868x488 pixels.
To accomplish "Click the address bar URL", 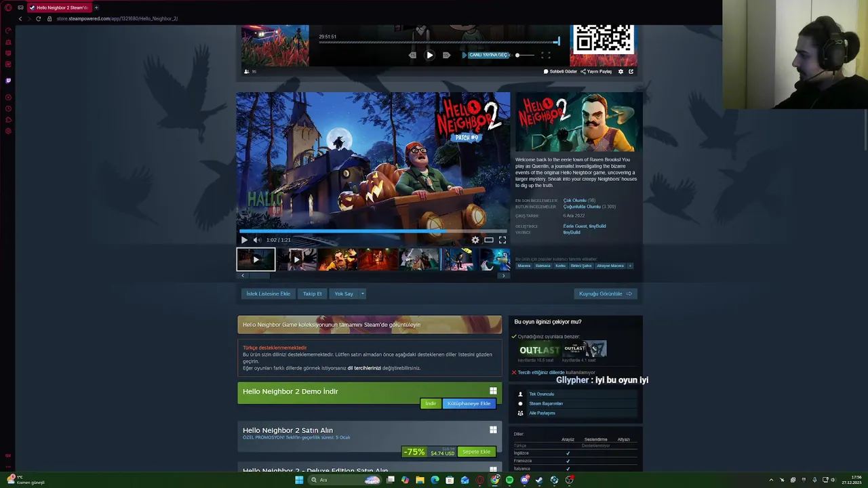I will click(x=117, y=18).
